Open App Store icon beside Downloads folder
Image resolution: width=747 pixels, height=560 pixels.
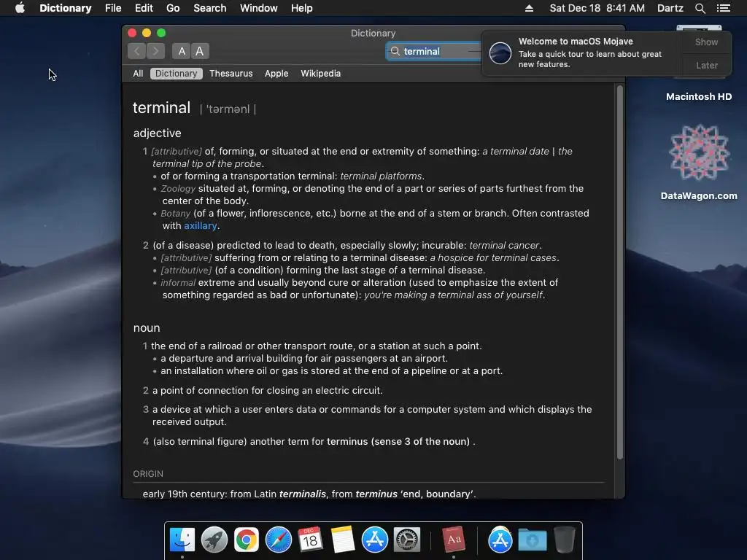(500, 540)
